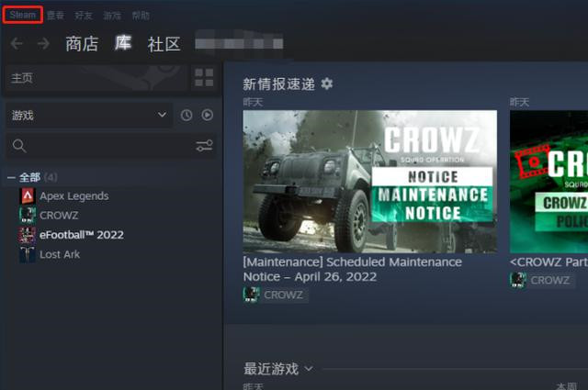Open 新情报速递 settings gear
This screenshot has width=588, height=390.
[x=327, y=84]
